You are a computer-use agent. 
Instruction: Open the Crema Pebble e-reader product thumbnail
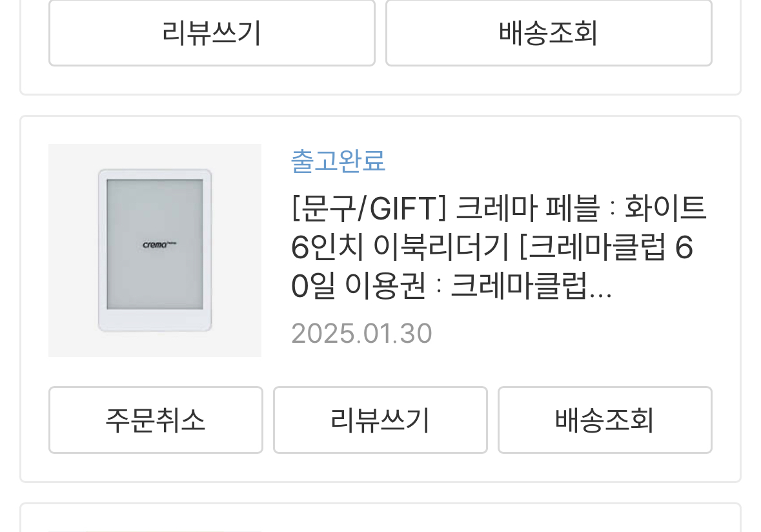coord(155,251)
